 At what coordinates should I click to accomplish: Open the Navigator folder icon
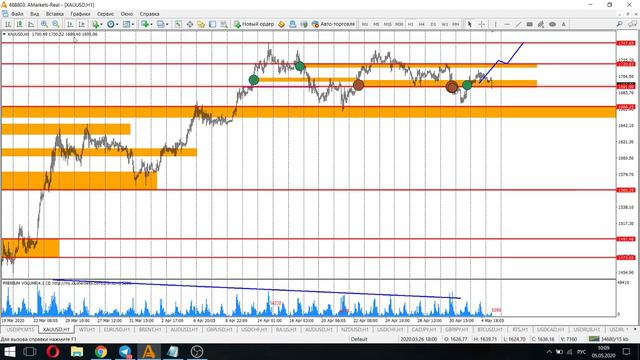(201, 24)
